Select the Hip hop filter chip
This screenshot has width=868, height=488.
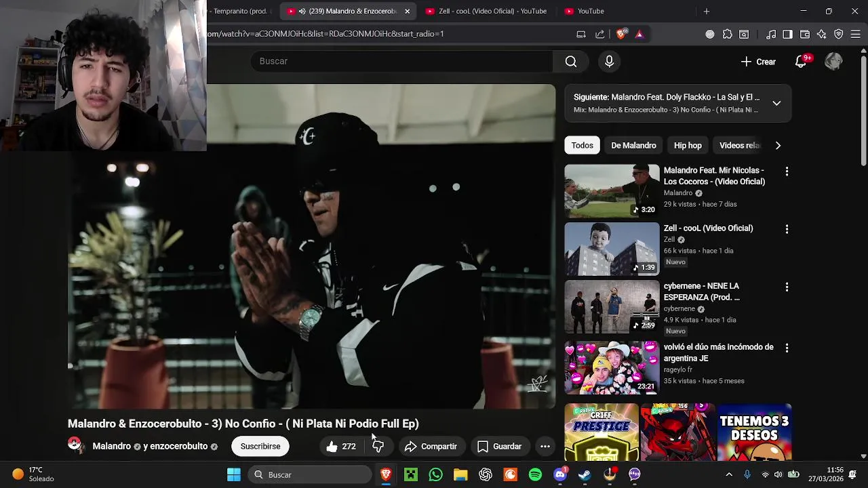pyautogui.click(x=688, y=146)
